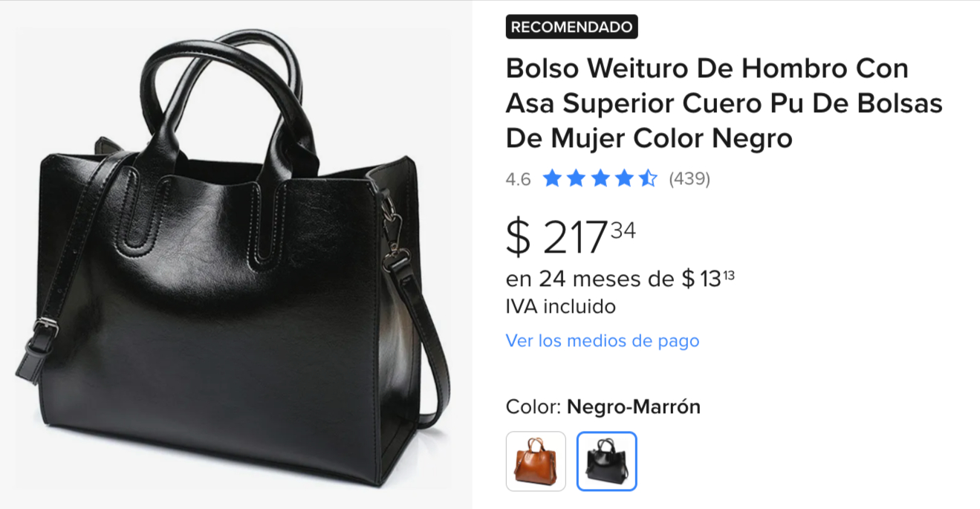This screenshot has height=509, width=980.
Task: Click the 34 cents superscript of price
Action: tap(623, 231)
